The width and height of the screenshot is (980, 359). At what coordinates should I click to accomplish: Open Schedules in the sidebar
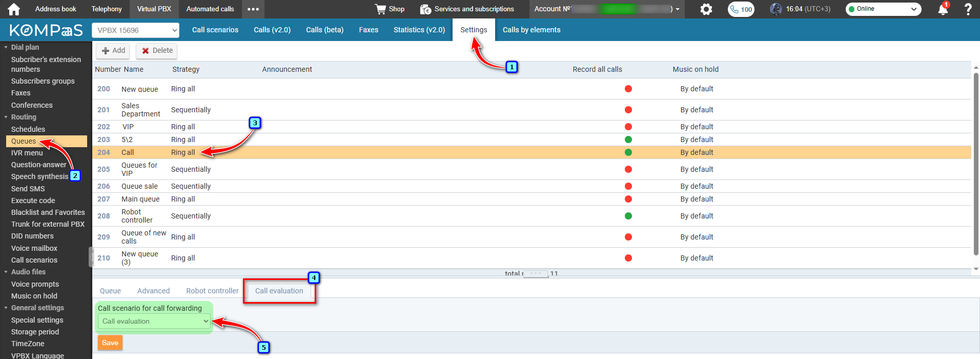(x=28, y=129)
